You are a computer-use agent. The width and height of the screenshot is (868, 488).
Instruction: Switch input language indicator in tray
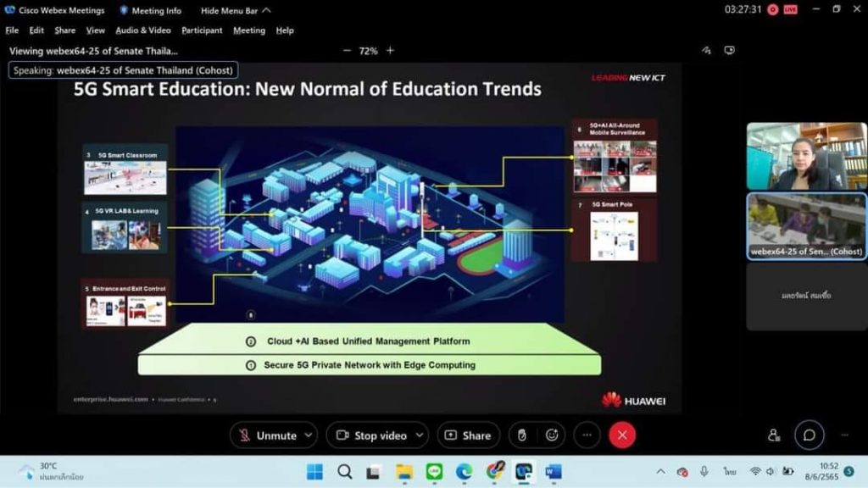pyautogui.click(x=730, y=472)
